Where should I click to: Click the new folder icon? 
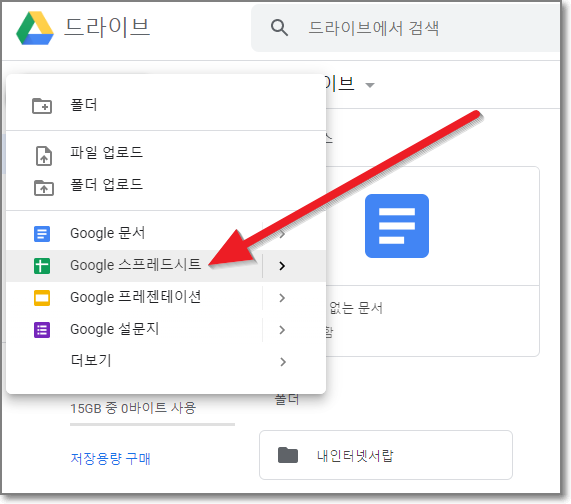(x=42, y=106)
